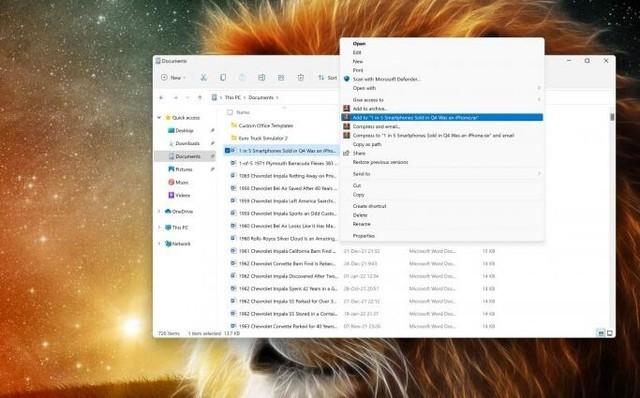Image resolution: width=640 pixels, height=398 pixels.
Task: Click the greyed-out Paste icon in the toolbar
Action: [242, 78]
